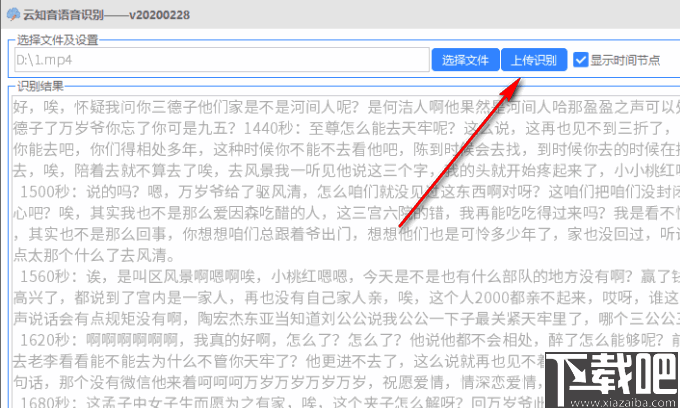This screenshot has width=680, height=408.
Task: Click the 1680秒 timestamp text
Action: (45, 401)
